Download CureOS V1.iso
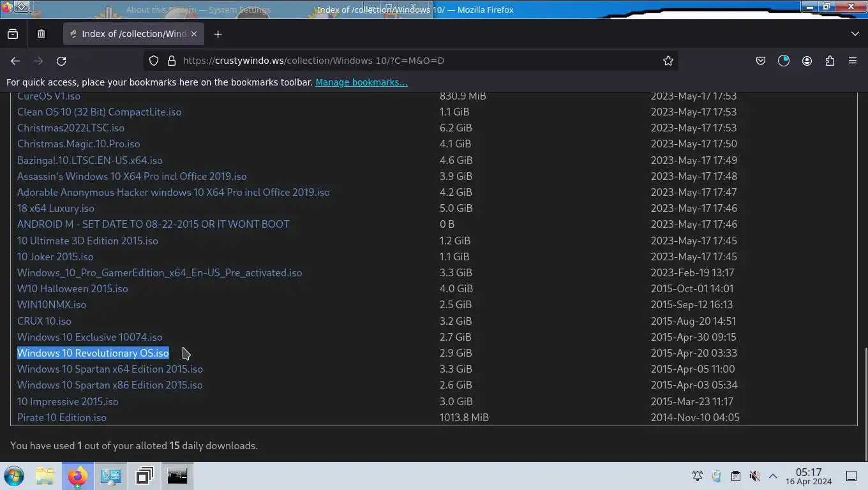 pyautogui.click(x=49, y=96)
